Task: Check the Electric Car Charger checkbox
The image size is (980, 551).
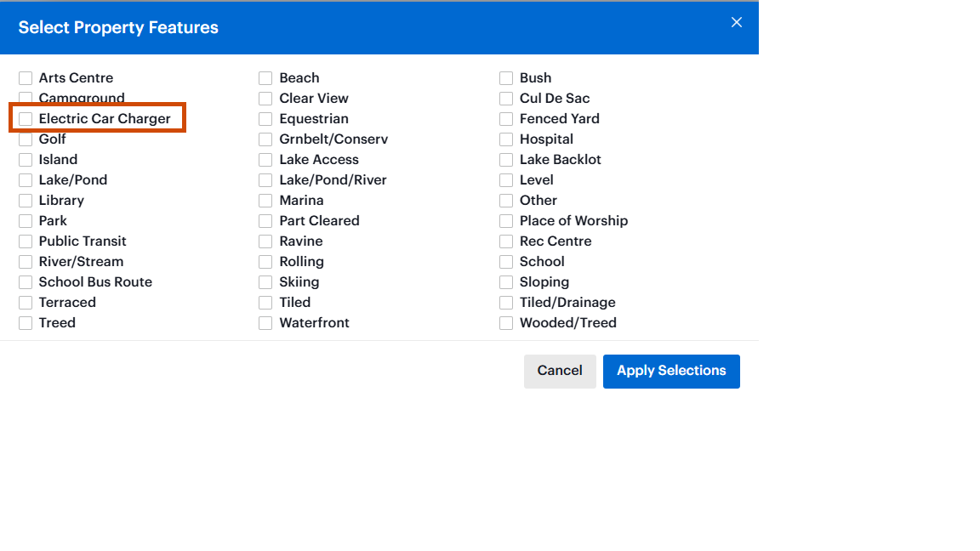Action: click(26, 119)
